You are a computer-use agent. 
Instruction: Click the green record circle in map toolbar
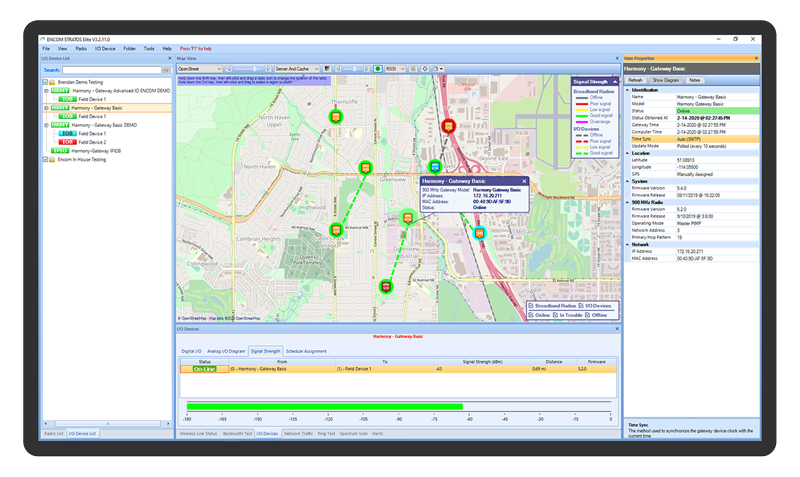[x=378, y=69]
